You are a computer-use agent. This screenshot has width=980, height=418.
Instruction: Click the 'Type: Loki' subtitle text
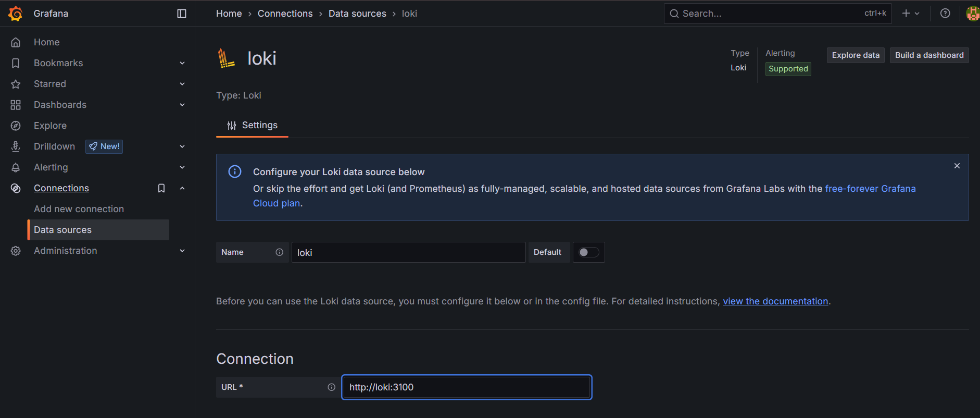(238, 95)
